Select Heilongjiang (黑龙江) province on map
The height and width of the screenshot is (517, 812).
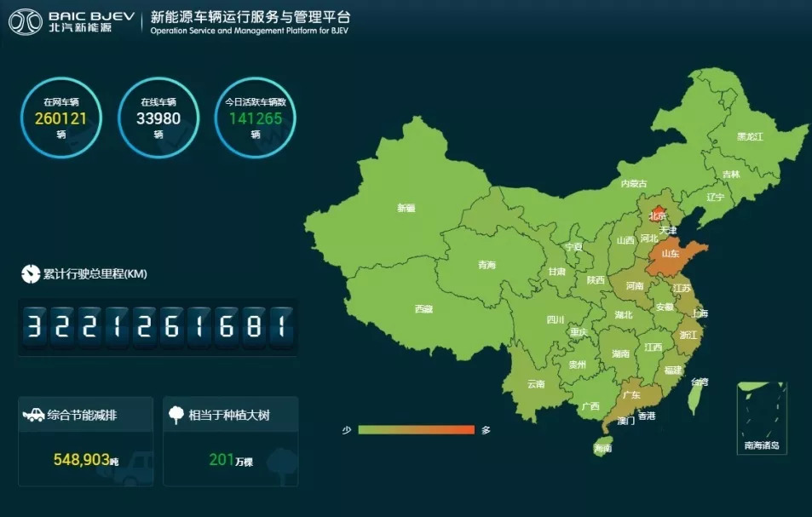[749, 135]
